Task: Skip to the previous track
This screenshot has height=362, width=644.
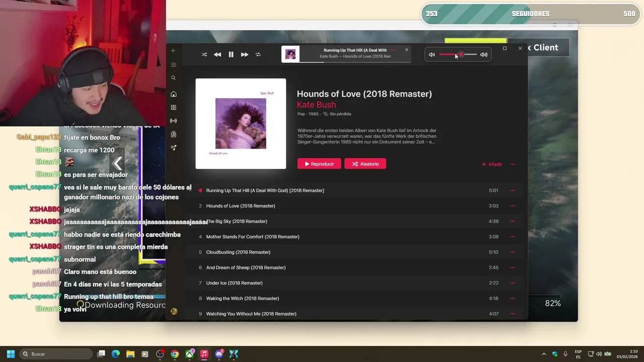Action: pos(217,54)
